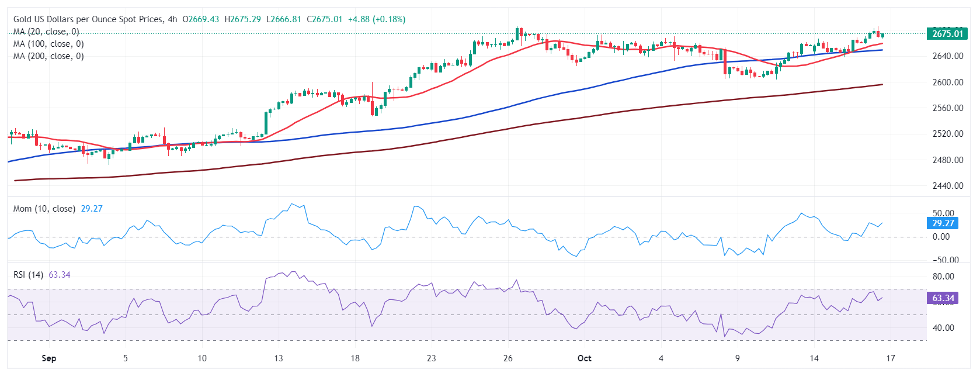Click the blue 29.27 Momentum axis tag
This screenshot has width=980, height=373.
(x=943, y=223)
